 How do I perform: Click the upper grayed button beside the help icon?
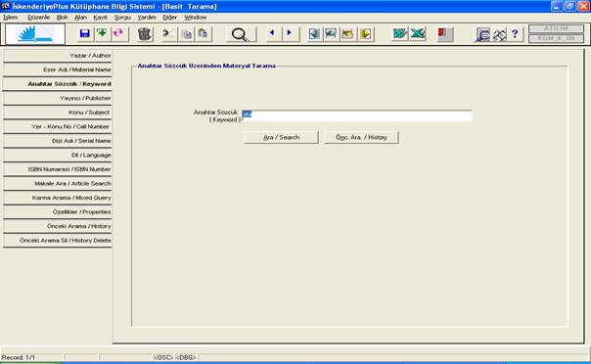point(556,28)
